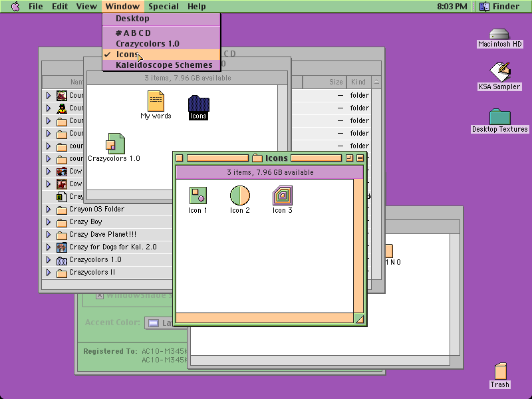Click the 8:03 PM menu bar clock
The height and width of the screenshot is (399, 532).
pos(452,7)
